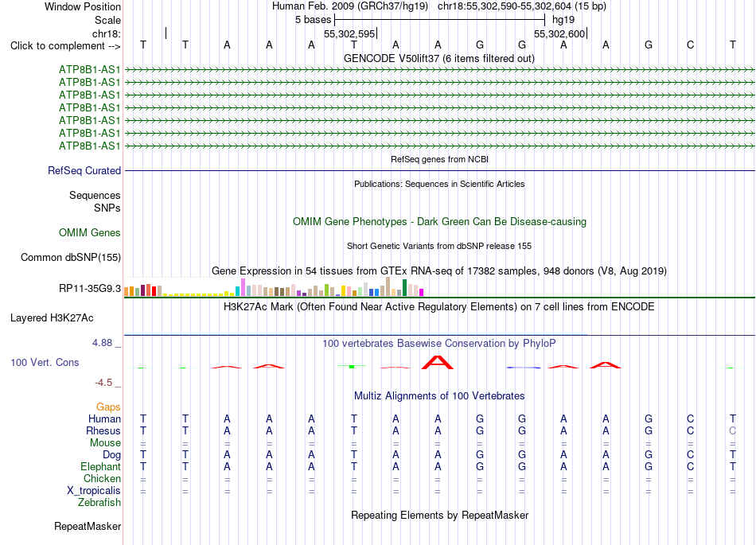Viewport: 756px width, 545px height.
Task: Click the 'Common dbSNP(155)' label
Action: (x=70, y=257)
